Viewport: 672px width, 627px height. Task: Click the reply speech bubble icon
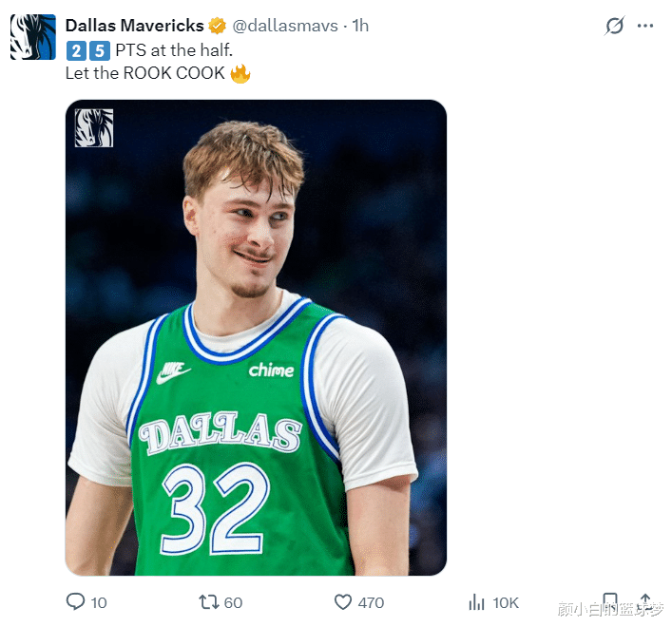click(75, 601)
